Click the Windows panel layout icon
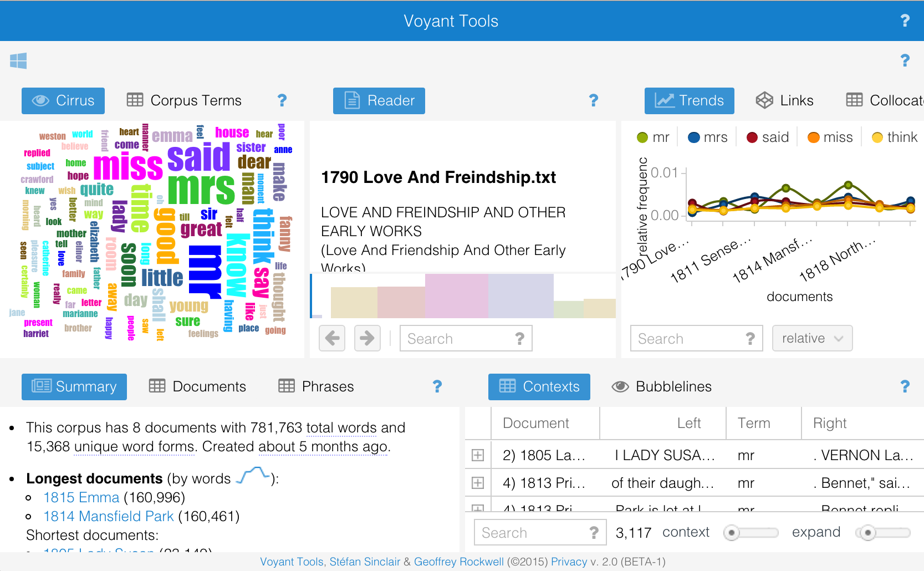This screenshot has width=924, height=571. click(18, 61)
